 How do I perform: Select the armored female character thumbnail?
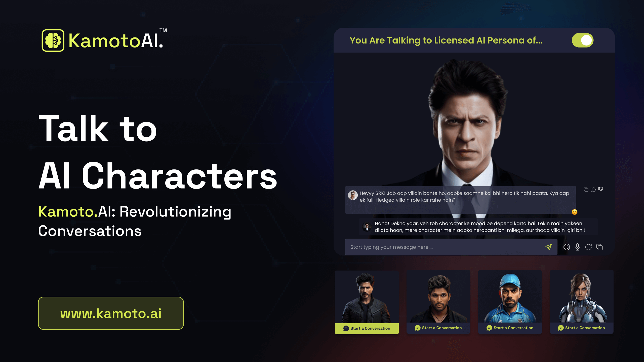click(x=582, y=297)
